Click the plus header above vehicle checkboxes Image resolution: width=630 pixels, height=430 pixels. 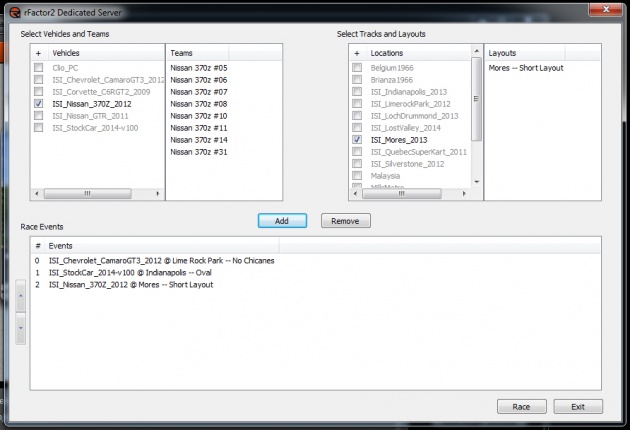(x=38, y=52)
